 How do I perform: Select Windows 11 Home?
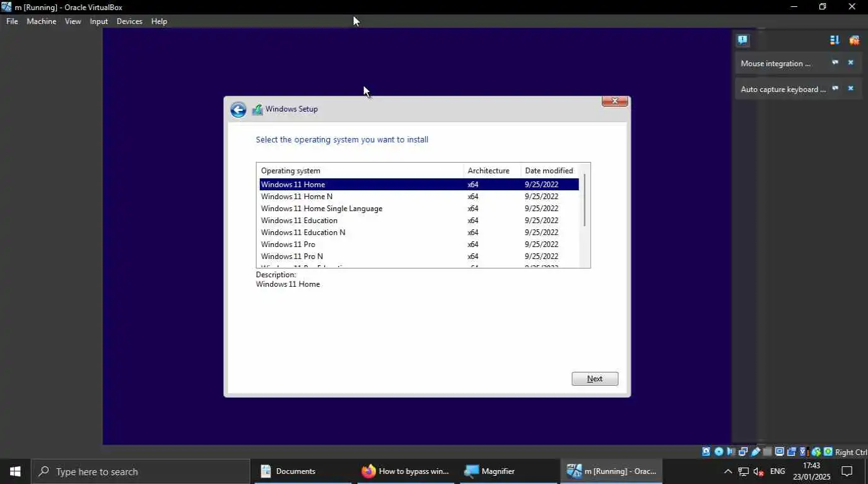pyautogui.click(x=419, y=185)
